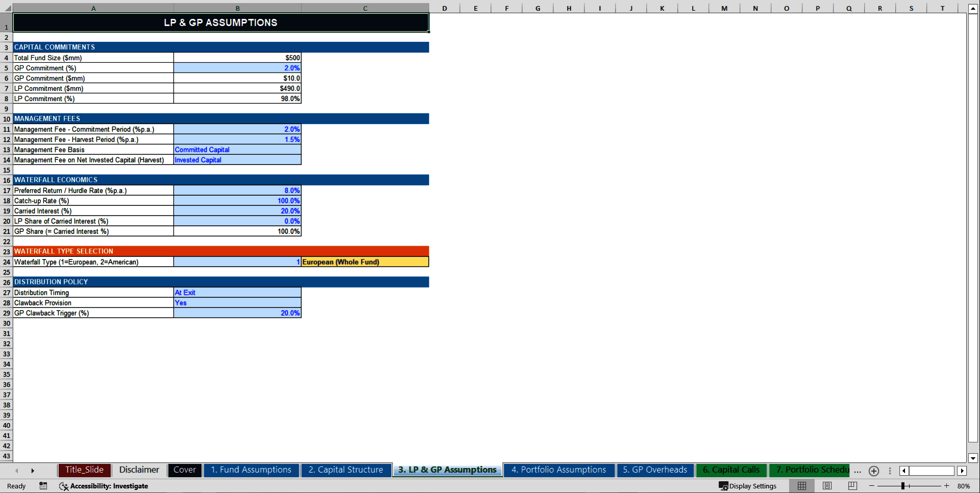
Task: Switch to Page Layout view
Action: [x=827, y=486]
